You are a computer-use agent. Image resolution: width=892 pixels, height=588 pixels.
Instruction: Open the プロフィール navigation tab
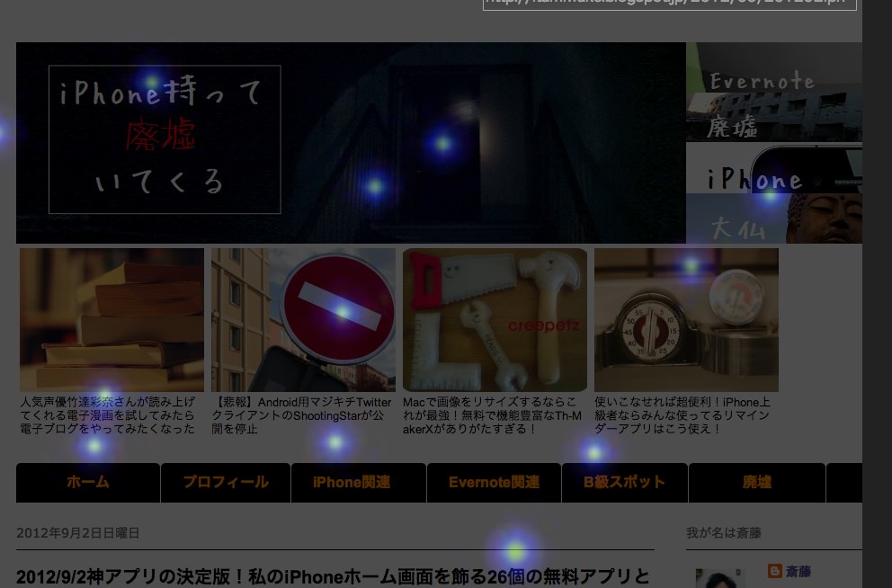[x=226, y=482]
